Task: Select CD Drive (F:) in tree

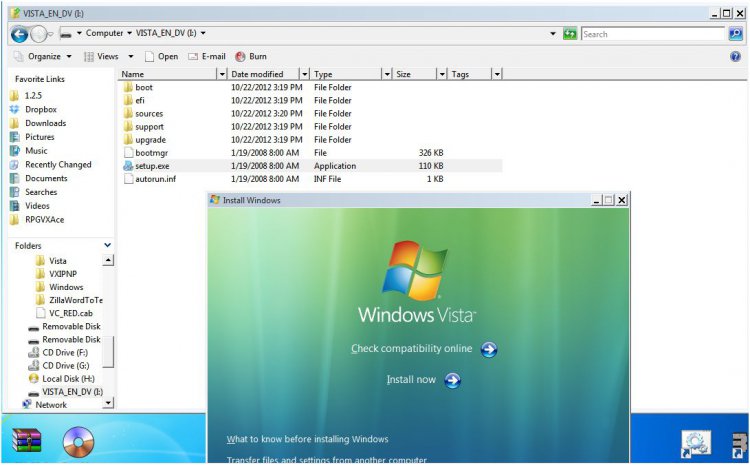Action: point(58,353)
